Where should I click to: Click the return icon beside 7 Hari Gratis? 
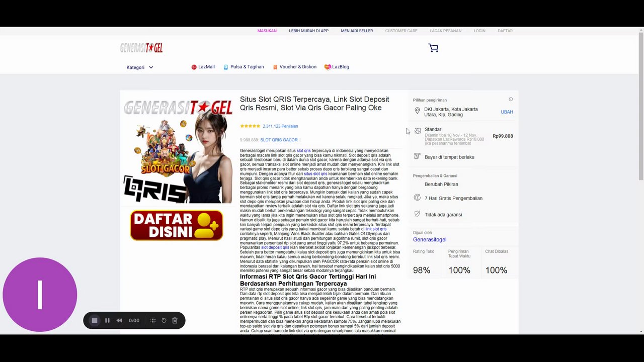[417, 198]
